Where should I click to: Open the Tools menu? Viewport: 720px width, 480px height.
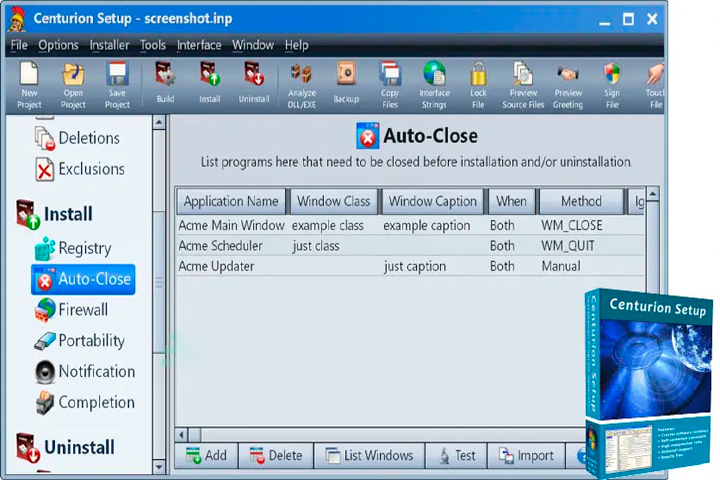point(153,45)
